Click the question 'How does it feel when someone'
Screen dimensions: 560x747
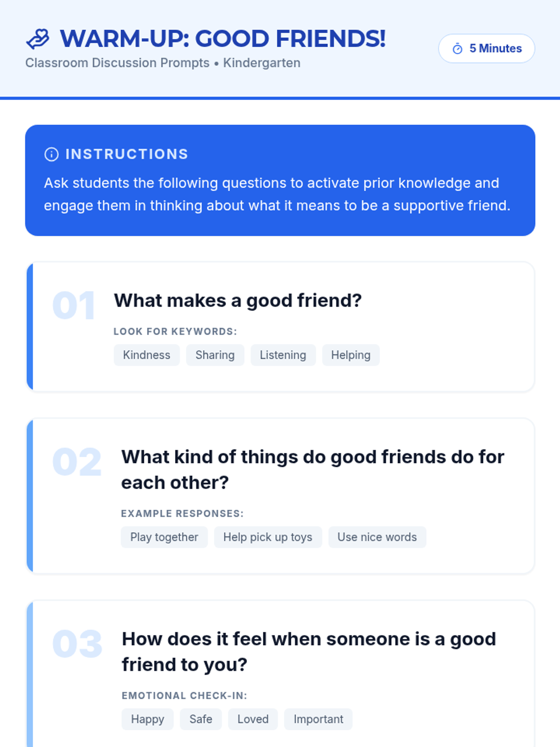tap(308, 652)
